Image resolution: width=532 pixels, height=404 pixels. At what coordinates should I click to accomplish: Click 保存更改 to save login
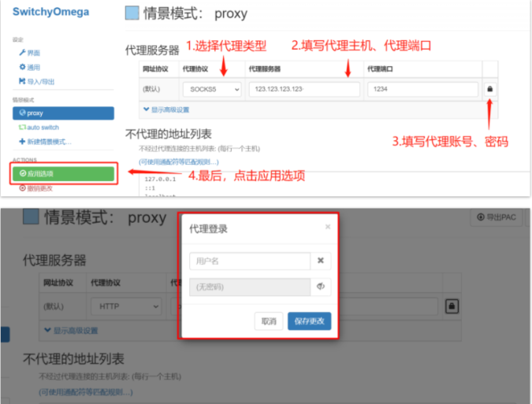pos(310,321)
